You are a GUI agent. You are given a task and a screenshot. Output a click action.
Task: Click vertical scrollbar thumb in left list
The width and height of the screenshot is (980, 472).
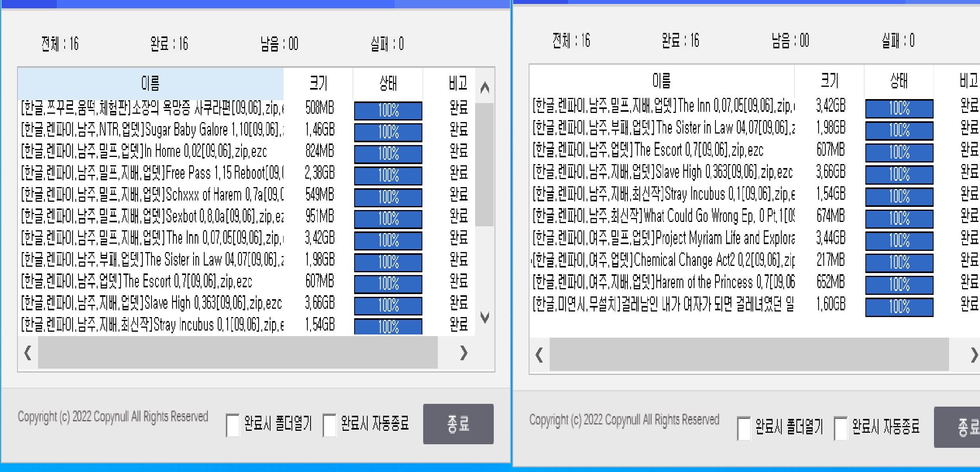[x=484, y=164]
